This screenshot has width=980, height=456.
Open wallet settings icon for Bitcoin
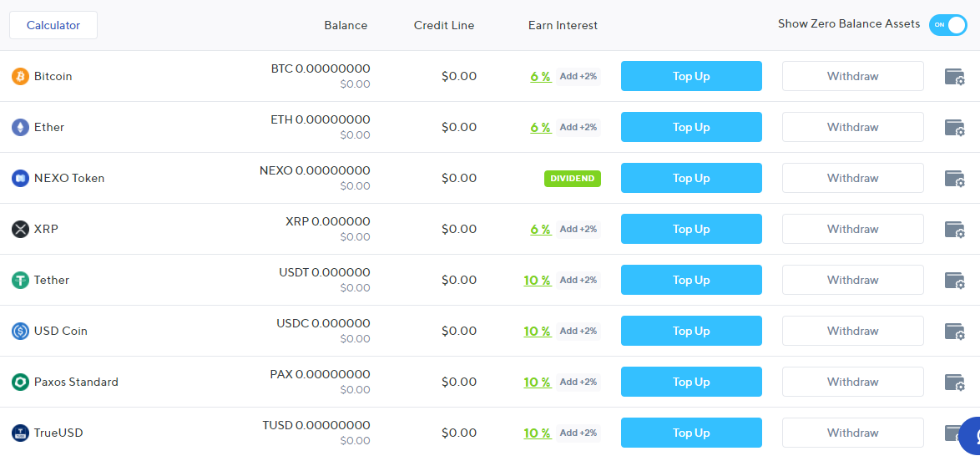click(x=954, y=76)
